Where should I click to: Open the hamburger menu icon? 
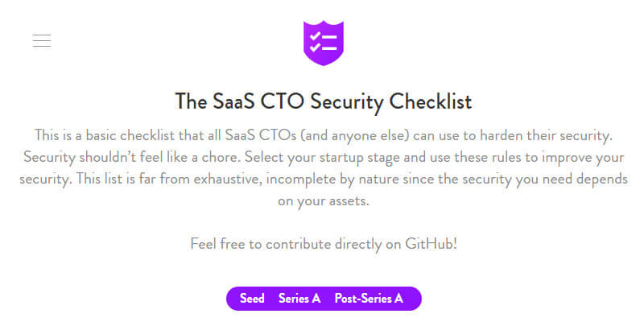[42, 41]
